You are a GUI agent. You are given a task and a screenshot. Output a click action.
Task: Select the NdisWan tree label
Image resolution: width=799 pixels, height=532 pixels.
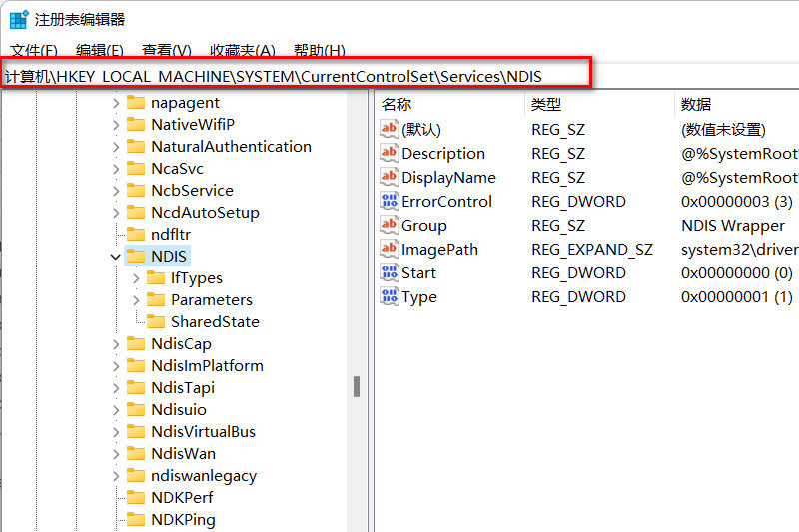(184, 453)
